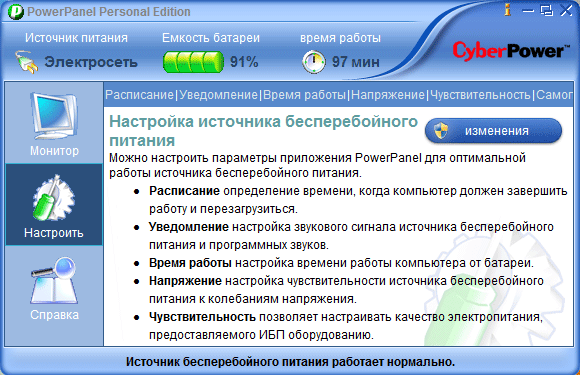Click the '91%' battery value

(x=244, y=62)
